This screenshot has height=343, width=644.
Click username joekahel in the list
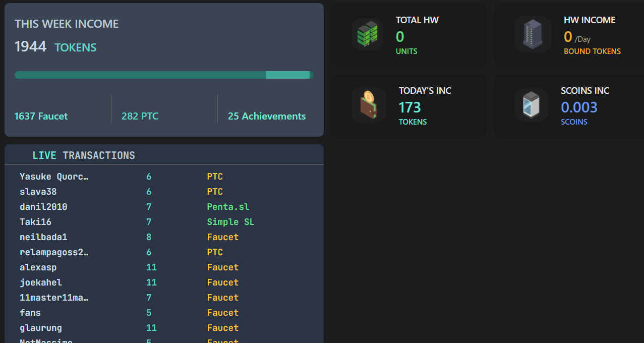pos(41,282)
